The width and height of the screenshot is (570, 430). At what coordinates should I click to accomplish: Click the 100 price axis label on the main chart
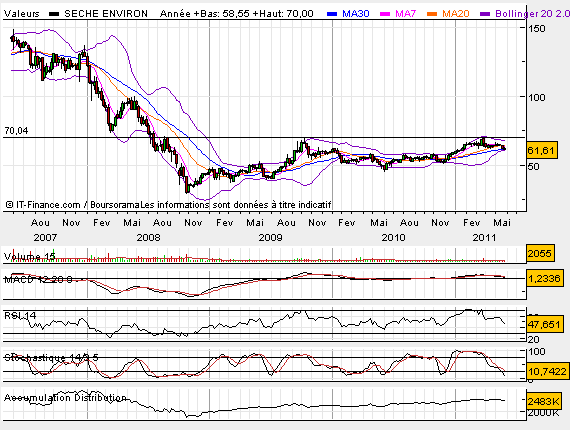coord(537,97)
